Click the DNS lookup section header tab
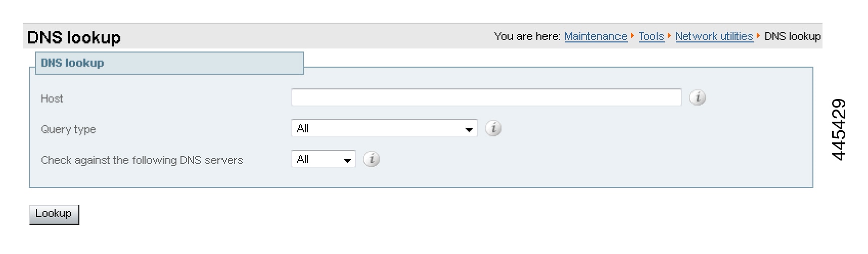The width and height of the screenshot is (868, 254). tap(169, 63)
